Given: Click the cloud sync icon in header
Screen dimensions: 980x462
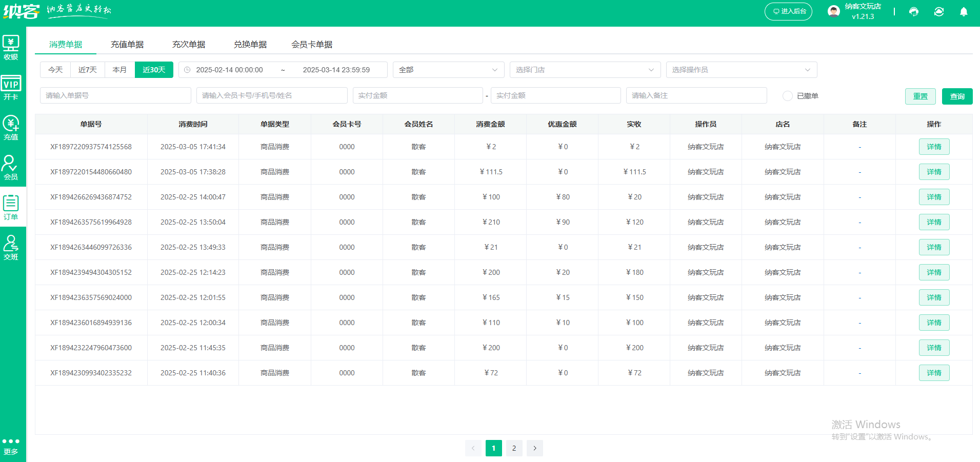Looking at the screenshot, I should (939, 11).
